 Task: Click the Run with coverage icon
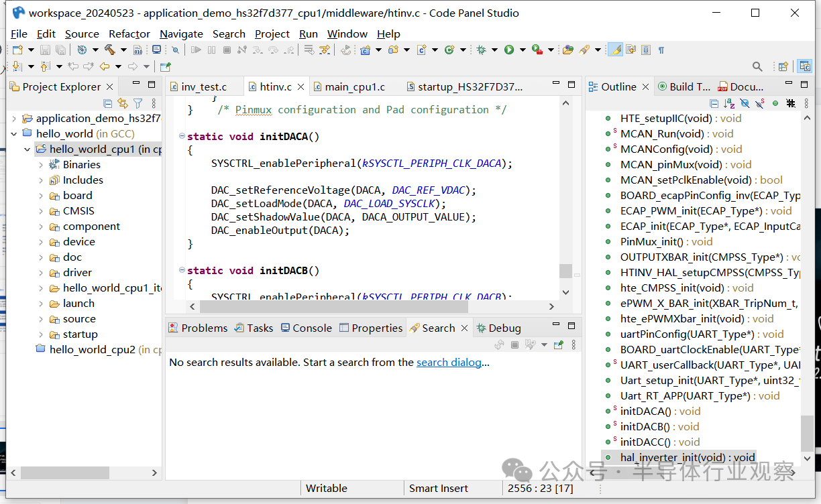click(537, 50)
